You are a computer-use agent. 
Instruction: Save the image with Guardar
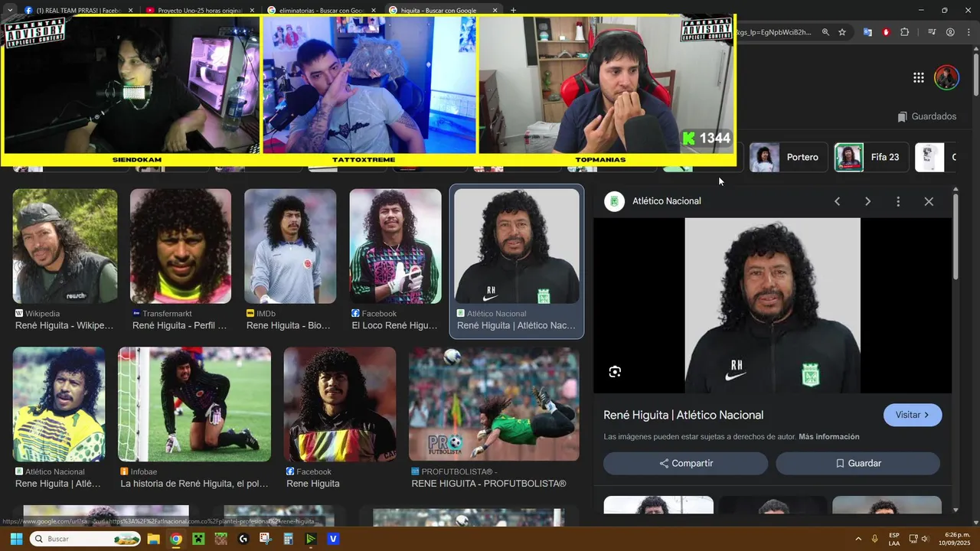click(x=857, y=463)
